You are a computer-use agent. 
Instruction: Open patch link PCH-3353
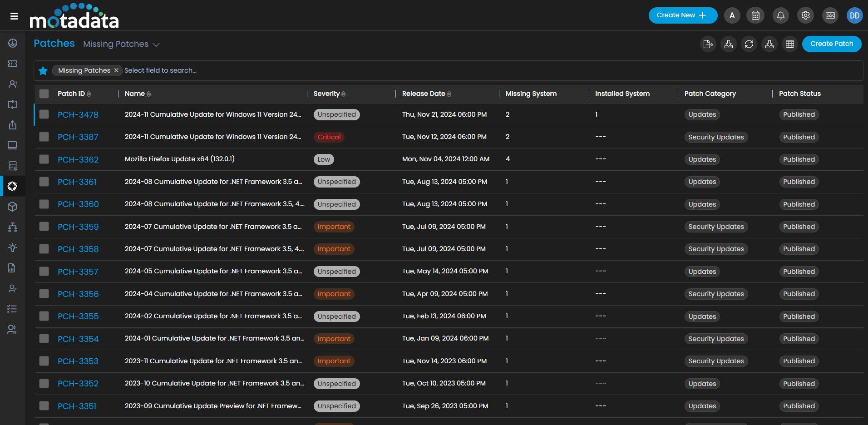click(78, 361)
